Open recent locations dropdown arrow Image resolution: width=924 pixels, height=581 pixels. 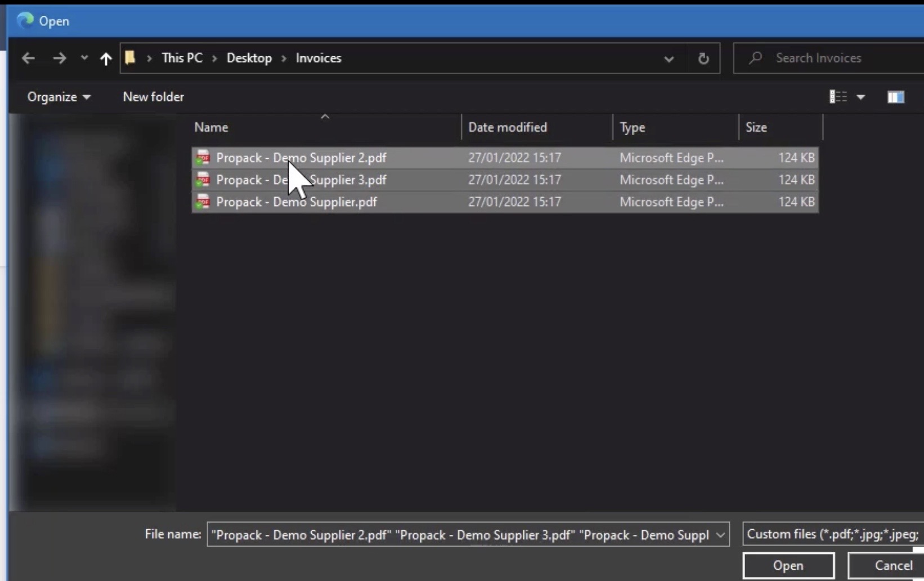pyautogui.click(x=84, y=58)
